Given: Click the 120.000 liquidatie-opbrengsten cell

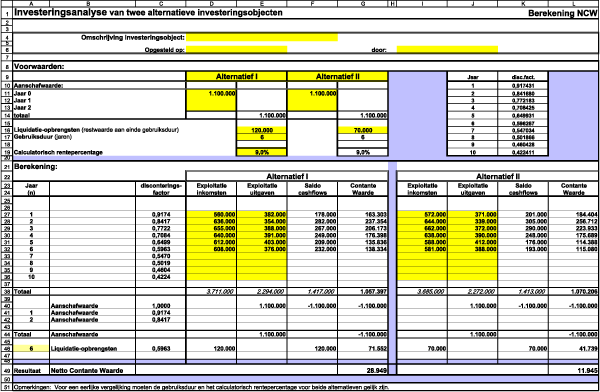Looking at the screenshot, I should click(262, 130).
